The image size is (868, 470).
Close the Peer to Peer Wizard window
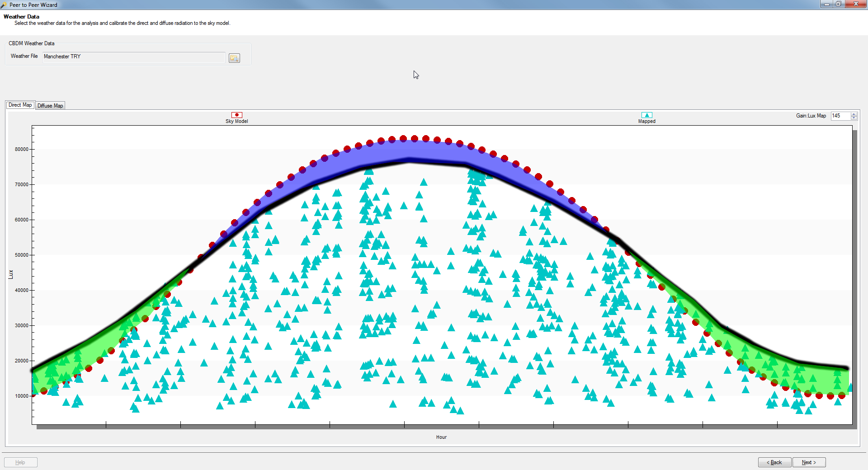(855, 4)
